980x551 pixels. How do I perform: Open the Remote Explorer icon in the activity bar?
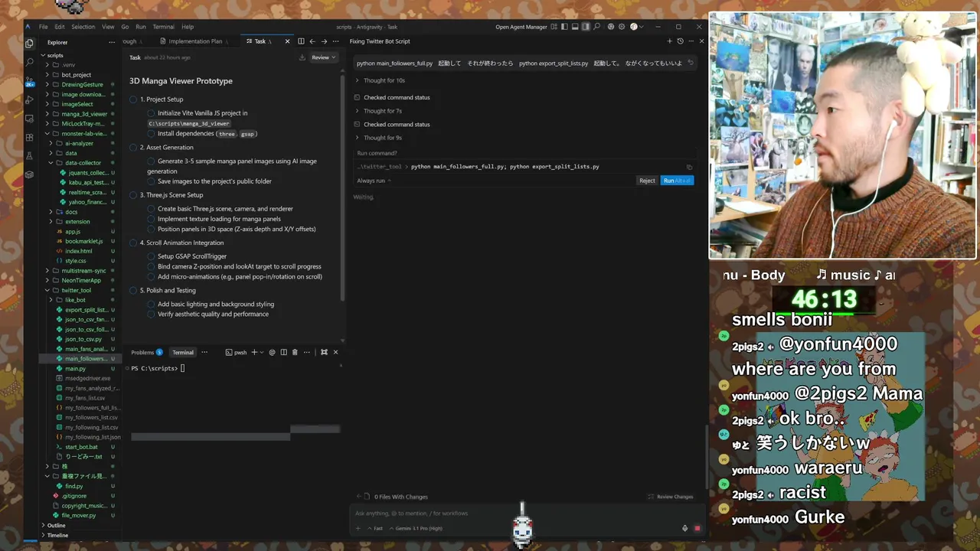click(x=29, y=119)
